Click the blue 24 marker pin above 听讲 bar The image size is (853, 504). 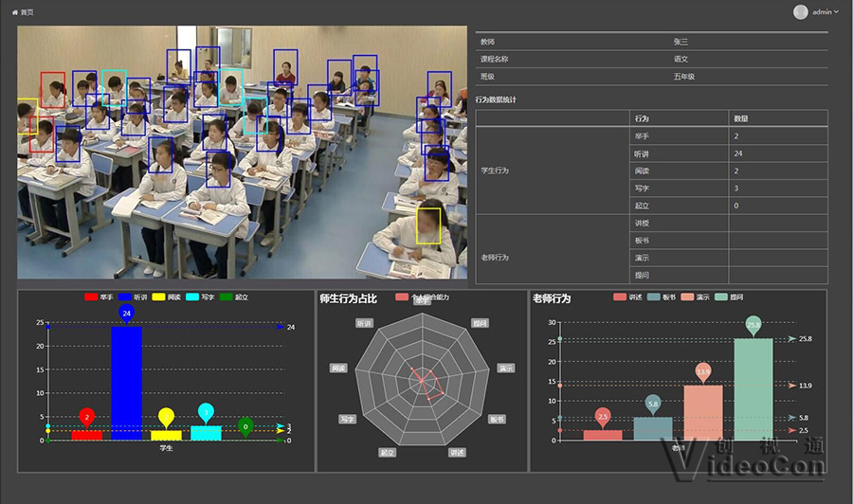126,313
